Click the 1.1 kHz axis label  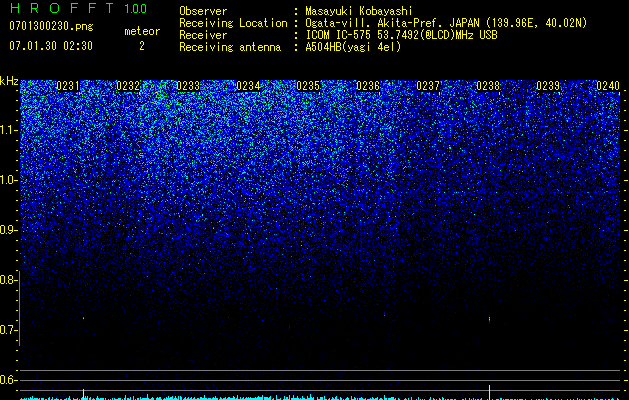[8, 130]
